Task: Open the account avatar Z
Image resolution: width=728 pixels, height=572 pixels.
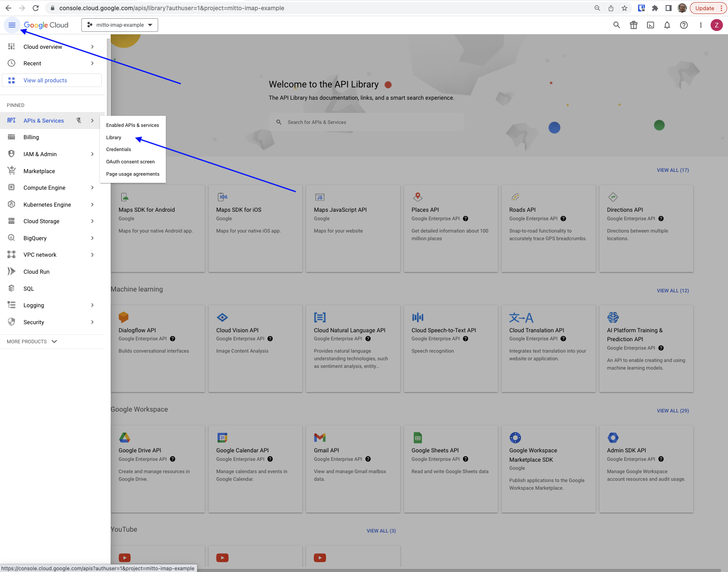Action: (717, 25)
